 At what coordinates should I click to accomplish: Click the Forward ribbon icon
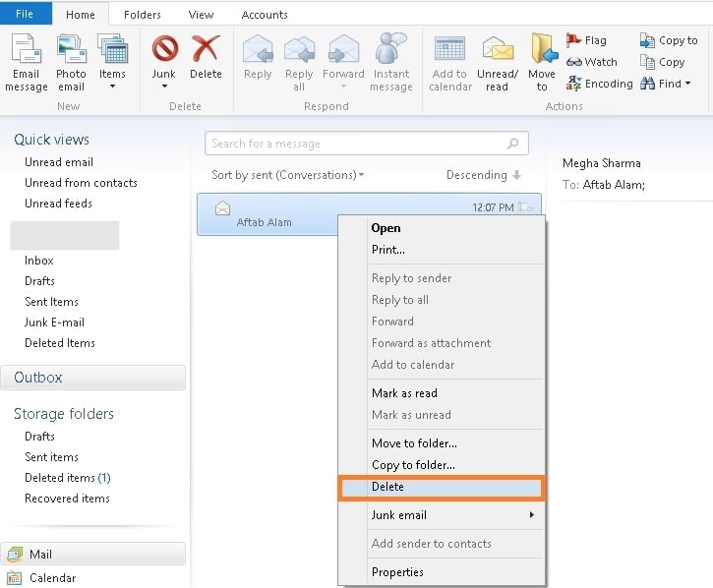click(343, 49)
